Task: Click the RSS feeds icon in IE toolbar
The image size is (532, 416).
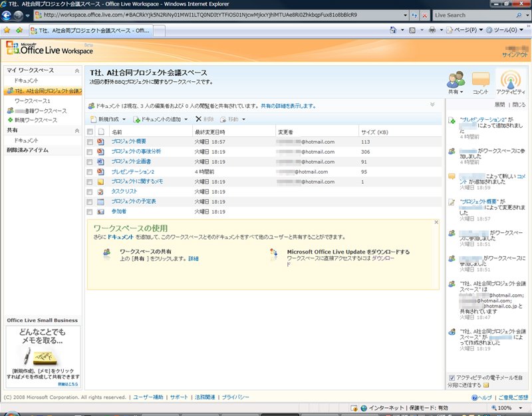Action: pos(412,30)
